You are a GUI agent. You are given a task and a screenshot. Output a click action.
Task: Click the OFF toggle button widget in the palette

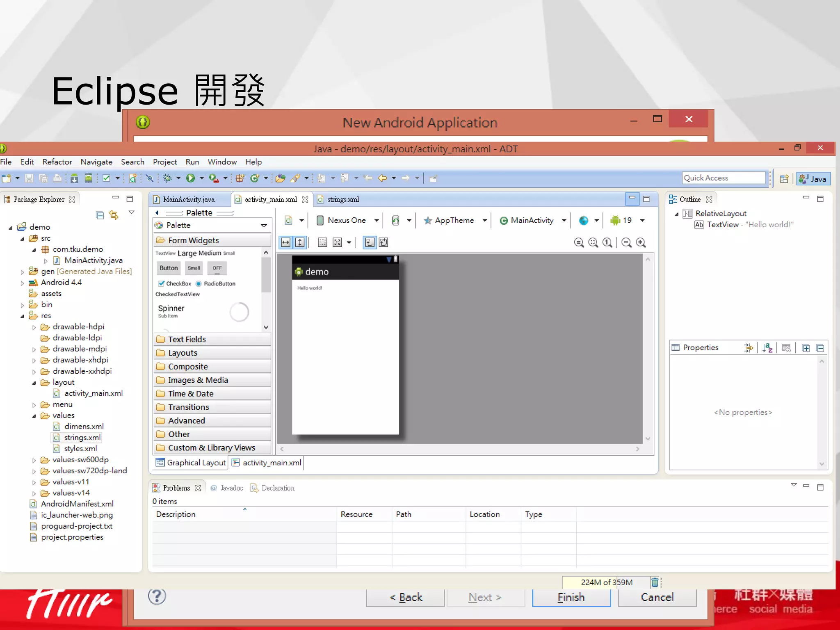[x=217, y=268]
